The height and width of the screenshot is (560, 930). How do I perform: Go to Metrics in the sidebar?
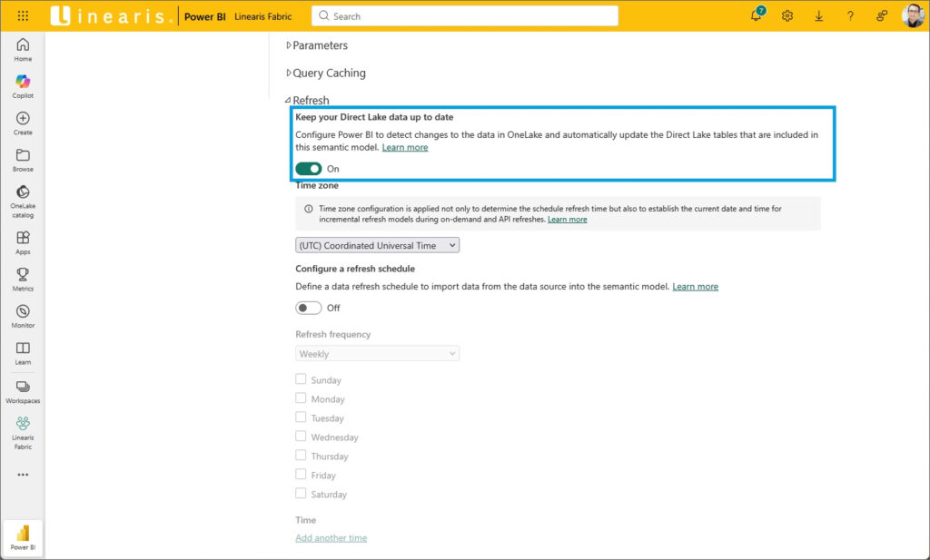(23, 279)
